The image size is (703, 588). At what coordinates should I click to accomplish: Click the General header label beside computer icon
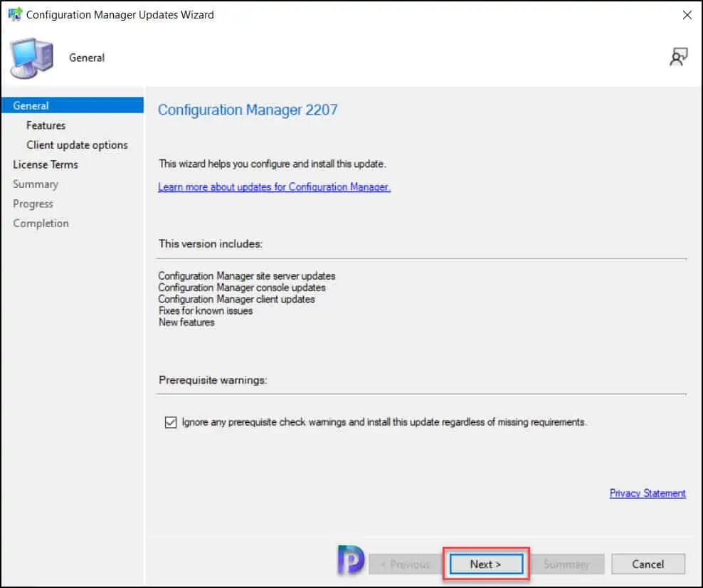tap(87, 58)
